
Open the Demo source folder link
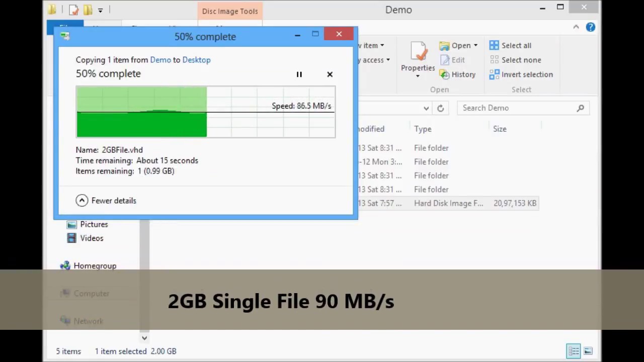[160, 60]
